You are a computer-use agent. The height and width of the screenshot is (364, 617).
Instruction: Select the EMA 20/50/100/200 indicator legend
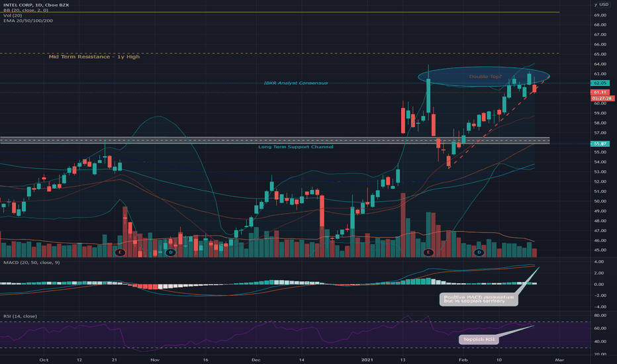(x=28, y=21)
